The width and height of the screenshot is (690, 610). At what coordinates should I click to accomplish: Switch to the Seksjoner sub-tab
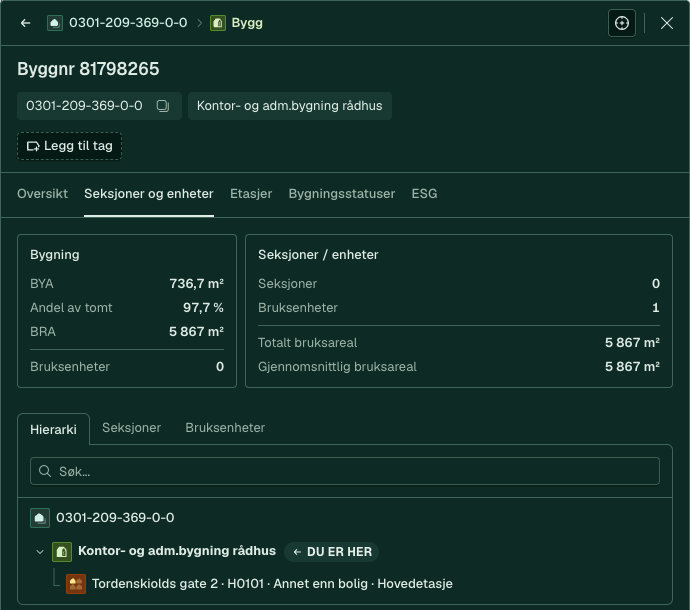pos(132,428)
